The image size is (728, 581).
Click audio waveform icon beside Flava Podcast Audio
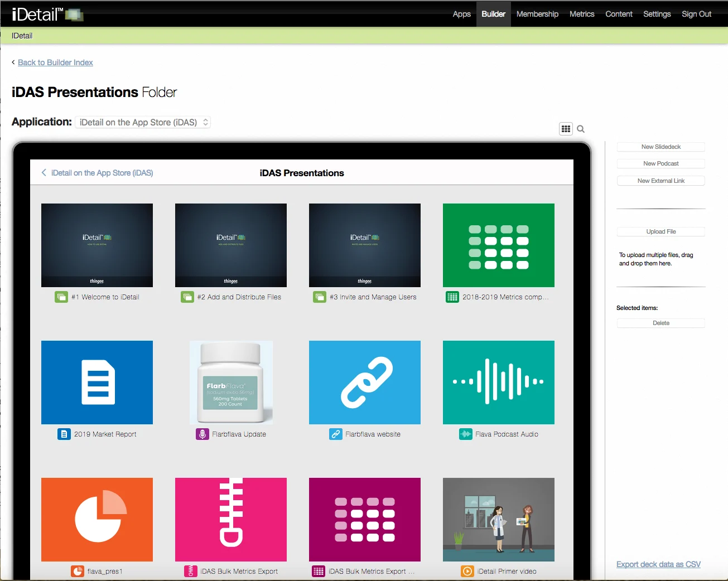coord(466,434)
